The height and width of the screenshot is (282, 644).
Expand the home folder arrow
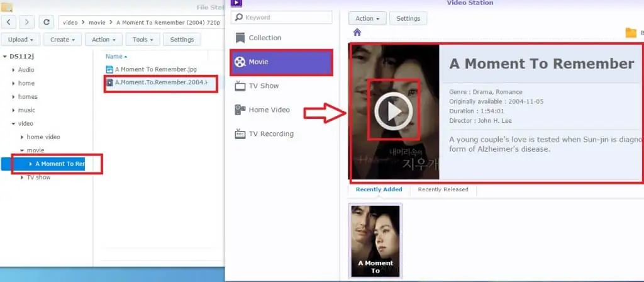click(x=14, y=84)
